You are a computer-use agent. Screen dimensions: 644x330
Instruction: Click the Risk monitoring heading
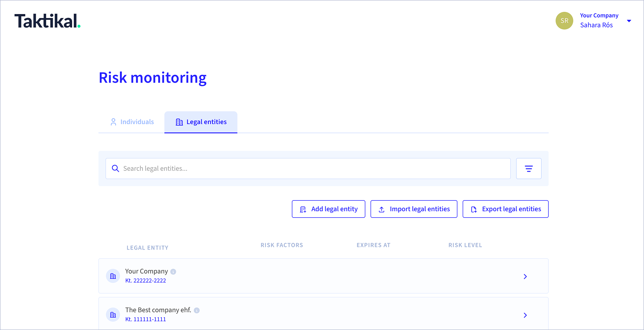(x=153, y=77)
